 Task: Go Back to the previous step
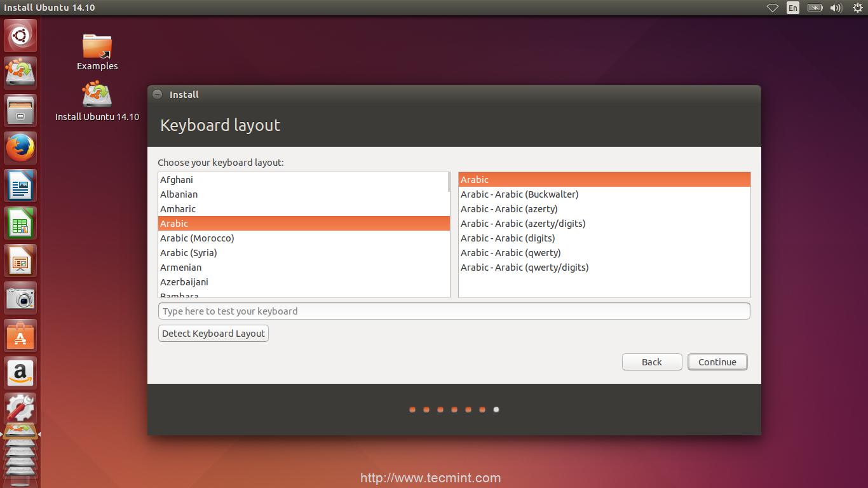tap(652, 362)
